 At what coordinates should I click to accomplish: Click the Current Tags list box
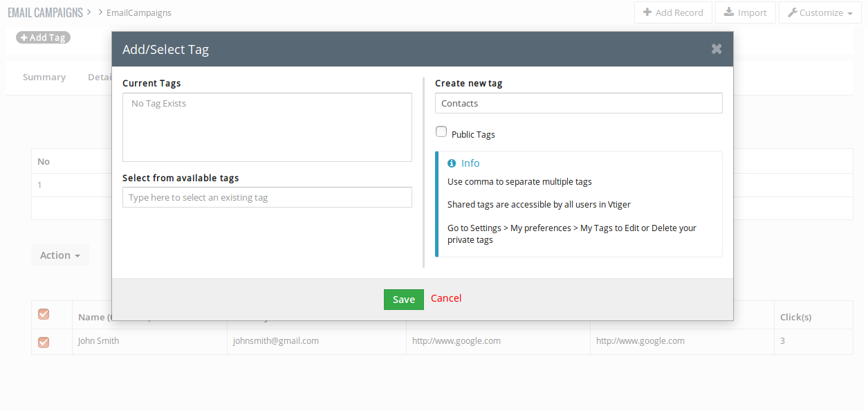coord(267,127)
